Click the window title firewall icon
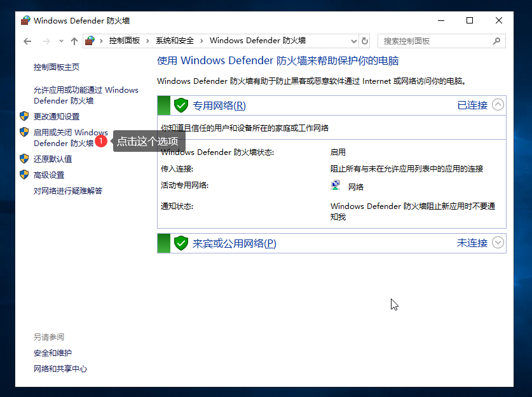Image resolution: width=532 pixels, height=397 pixels. [x=25, y=20]
